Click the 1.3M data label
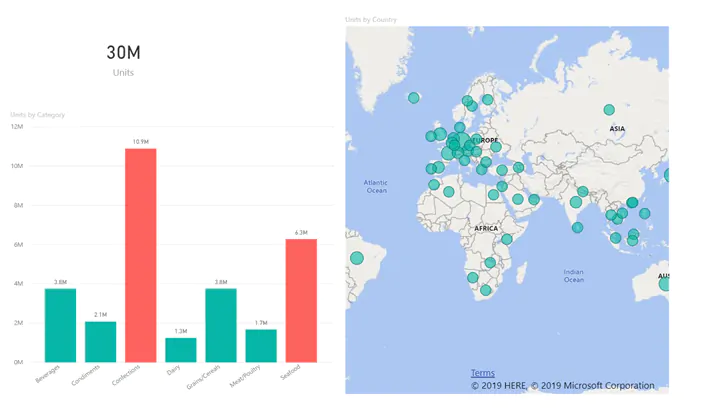The height and width of the screenshot is (410, 720). click(181, 331)
